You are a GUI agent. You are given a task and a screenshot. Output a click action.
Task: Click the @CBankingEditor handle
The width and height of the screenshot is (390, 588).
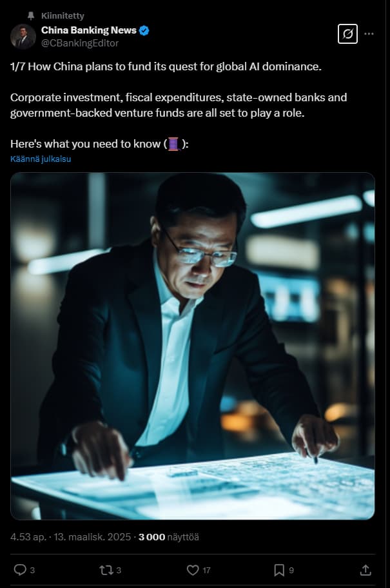tap(79, 43)
